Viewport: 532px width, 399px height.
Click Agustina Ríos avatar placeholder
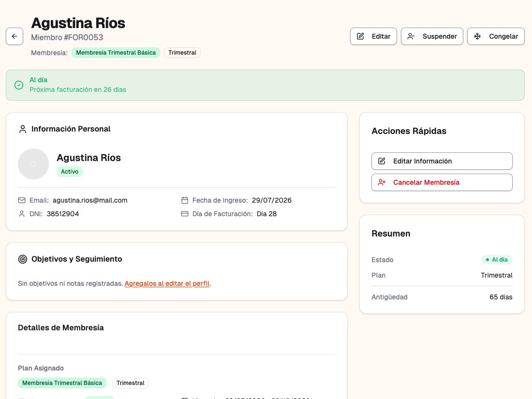[33, 164]
